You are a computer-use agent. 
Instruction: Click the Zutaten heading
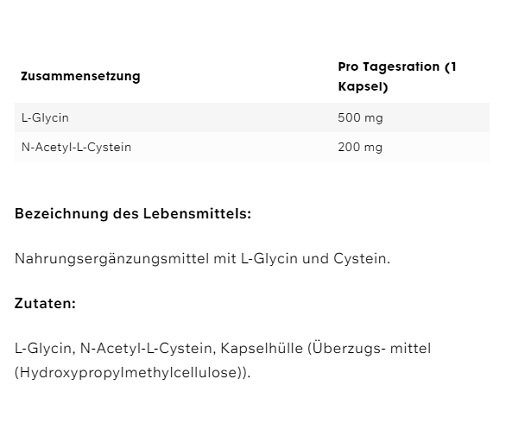click(45, 303)
